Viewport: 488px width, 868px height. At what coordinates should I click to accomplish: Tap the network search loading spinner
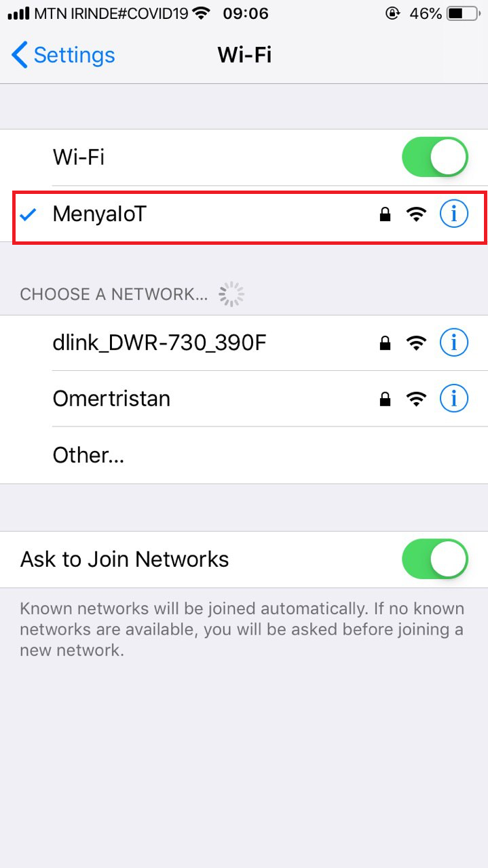(231, 294)
